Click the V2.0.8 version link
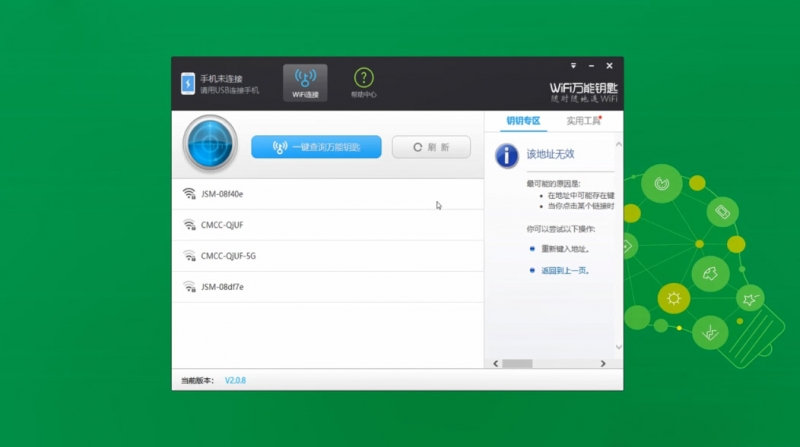This screenshot has width=800, height=447. tap(235, 380)
